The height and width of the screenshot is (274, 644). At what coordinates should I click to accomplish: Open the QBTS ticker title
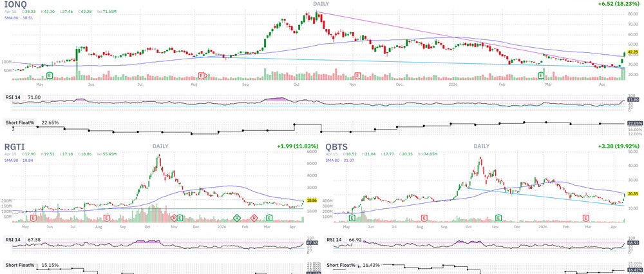tap(339, 147)
